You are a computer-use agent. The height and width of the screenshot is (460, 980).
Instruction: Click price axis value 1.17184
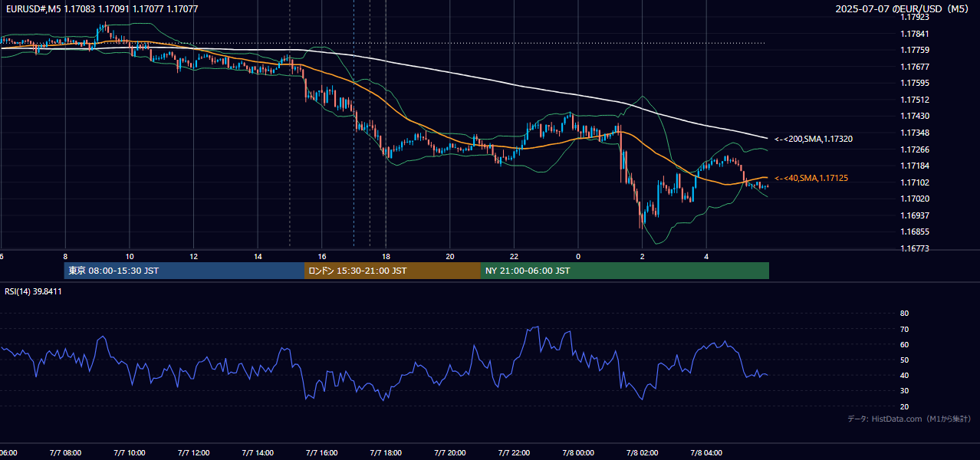(x=914, y=166)
